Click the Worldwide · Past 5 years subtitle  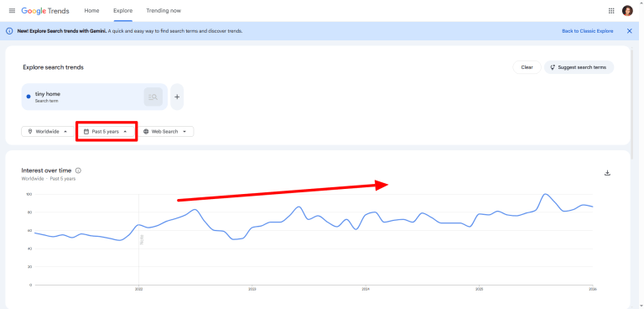tap(49, 179)
